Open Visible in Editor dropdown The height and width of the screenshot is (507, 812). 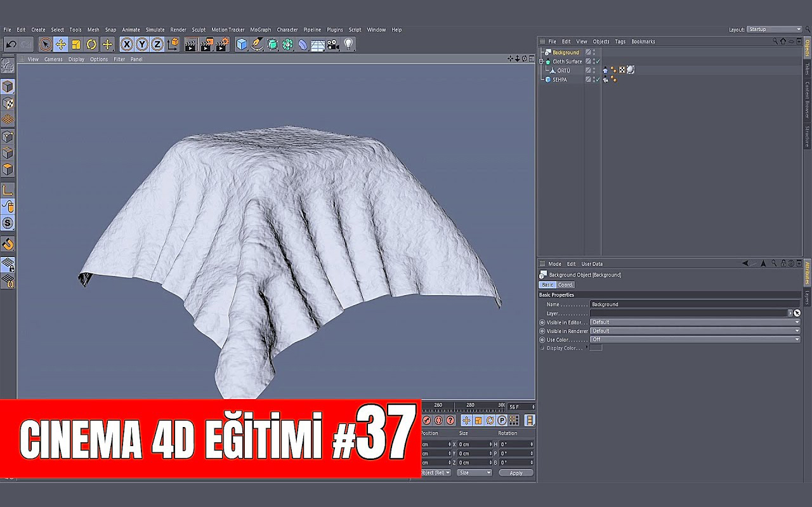click(695, 322)
